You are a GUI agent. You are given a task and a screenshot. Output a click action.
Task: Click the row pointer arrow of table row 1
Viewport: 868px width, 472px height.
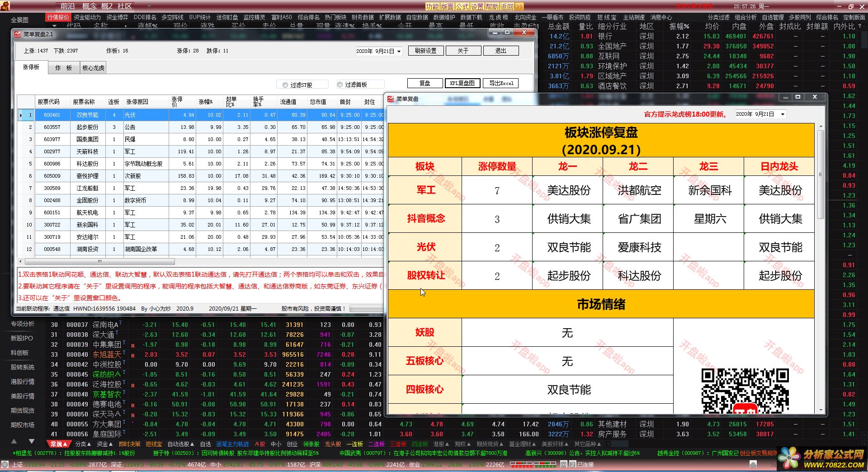(21, 115)
